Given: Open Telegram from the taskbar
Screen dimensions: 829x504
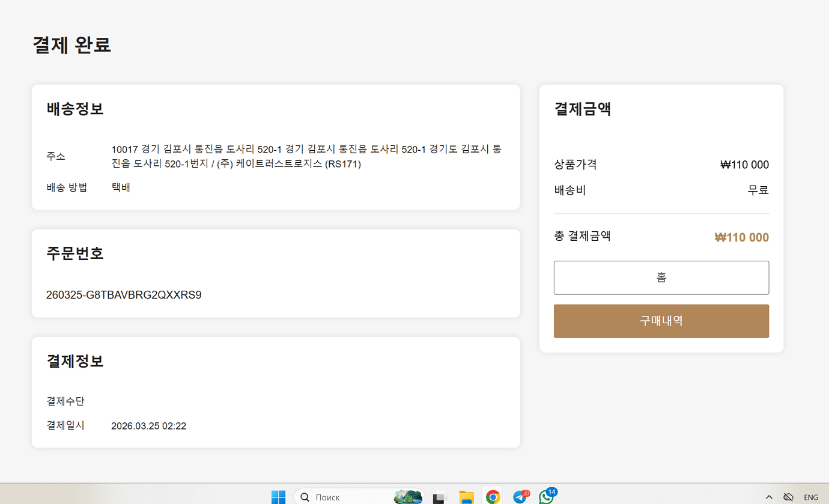Looking at the screenshot, I should pyautogui.click(x=520, y=496).
